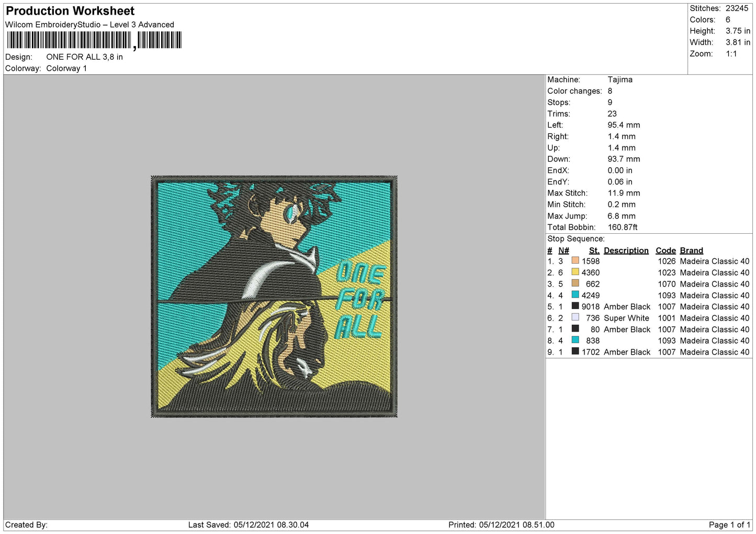756x534 pixels.
Task: Click the Width value '3.81 in'
Action: 738,42
